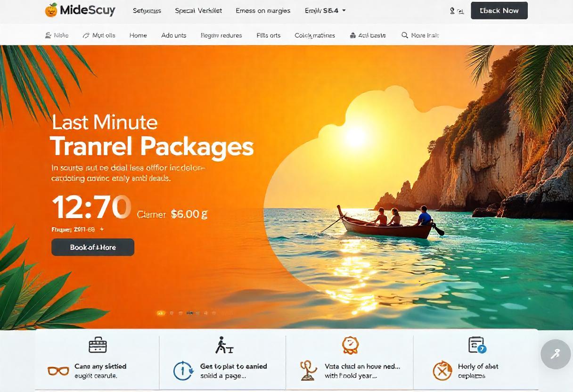Select the first highlighted carousel dot
This screenshot has height=392, width=573.
click(161, 313)
